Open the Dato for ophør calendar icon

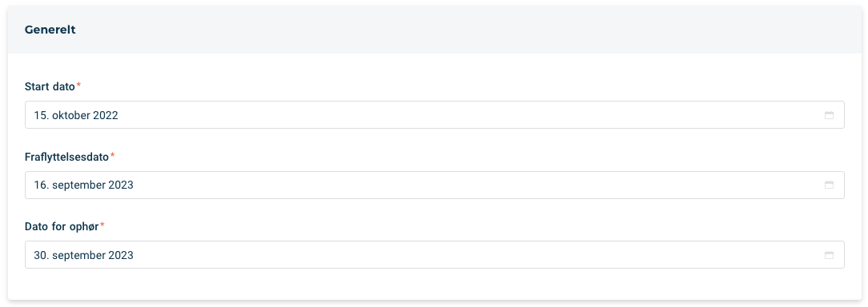tap(829, 255)
